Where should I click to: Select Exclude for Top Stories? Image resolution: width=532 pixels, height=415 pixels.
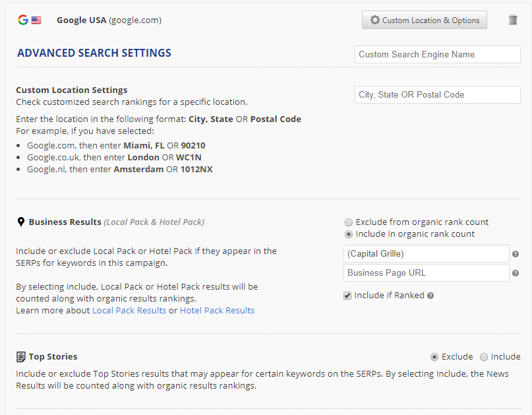[x=434, y=357]
